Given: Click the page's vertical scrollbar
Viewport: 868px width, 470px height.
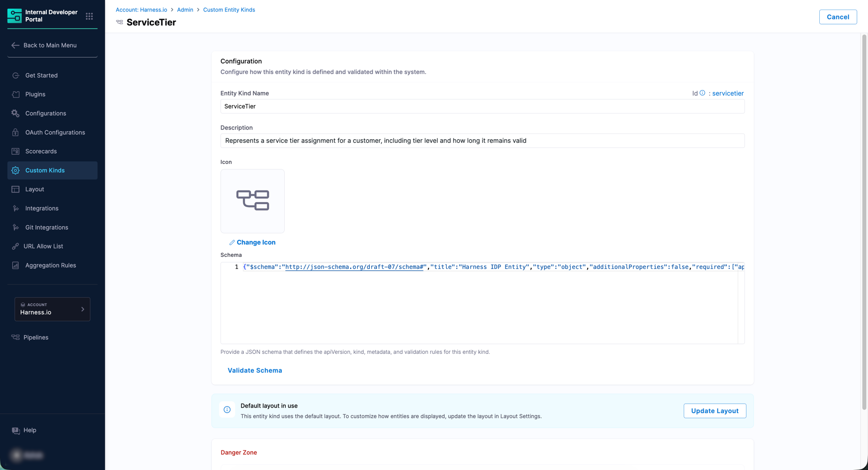Looking at the screenshot, I should (864, 221).
